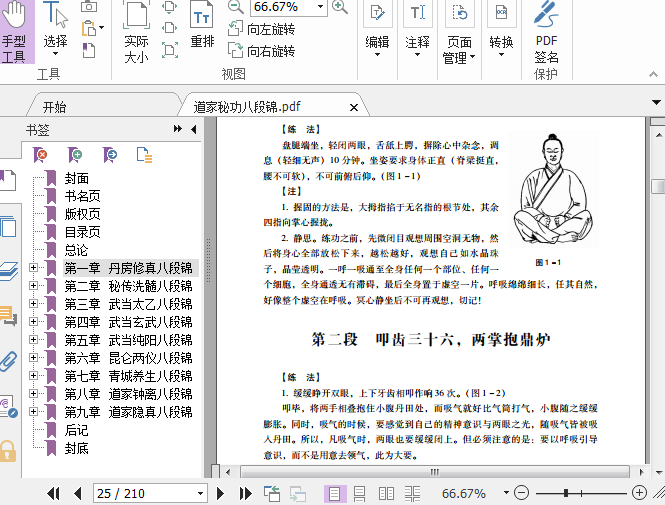
Task: Expand the bookmark panel with double arrow
Action: pyautogui.click(x=178, y=129)
